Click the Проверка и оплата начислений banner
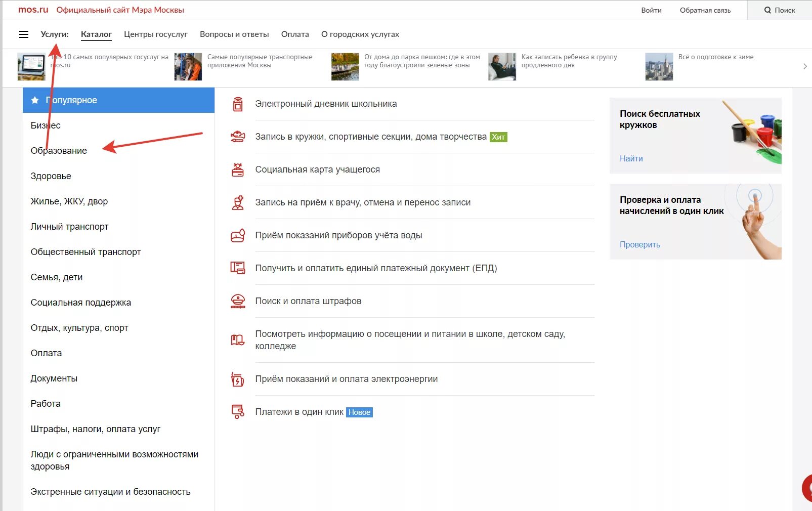This screenshot has height=511, width=812. coord(696,222)
